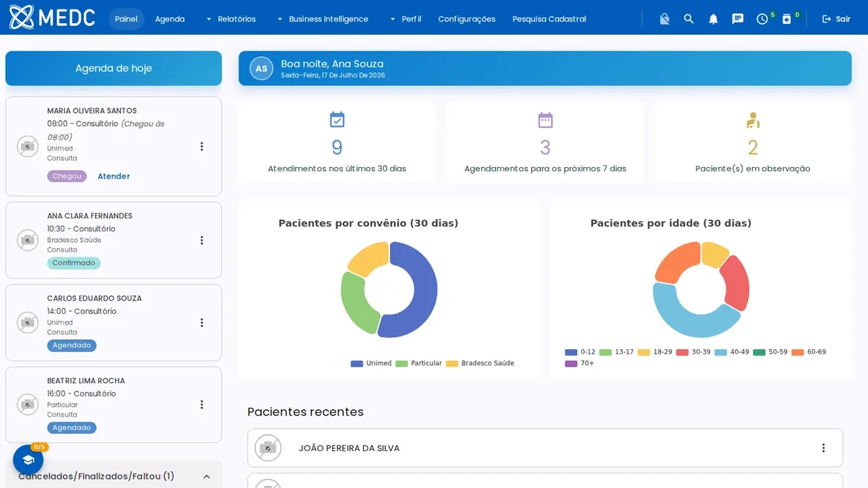Open the shopping bag icon in top bar
The height and width of the screenshot is (488, 868).
665,19
